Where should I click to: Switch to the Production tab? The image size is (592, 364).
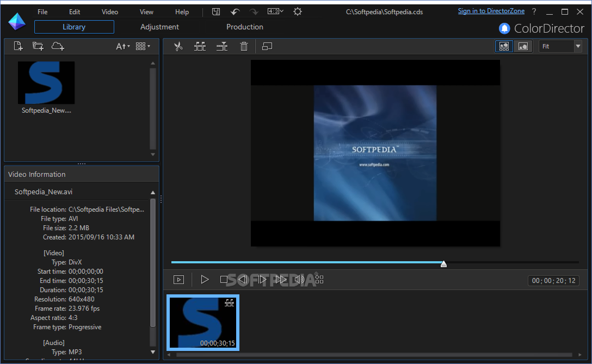[245, 27]
